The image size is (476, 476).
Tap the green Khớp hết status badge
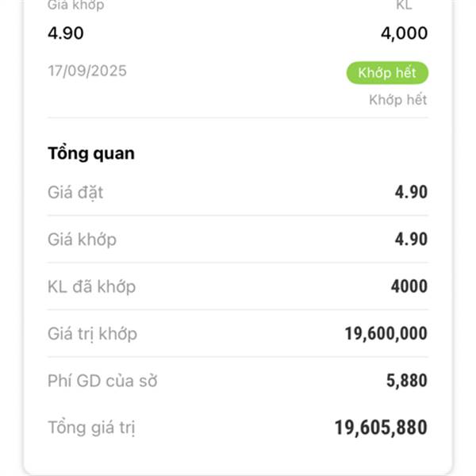click(x=387, y=73)
